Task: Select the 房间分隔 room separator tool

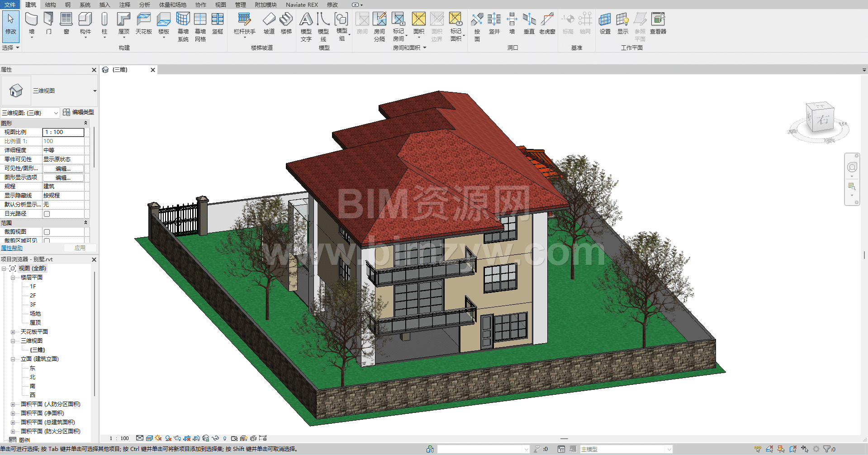Action: click(x=379, y=27)
